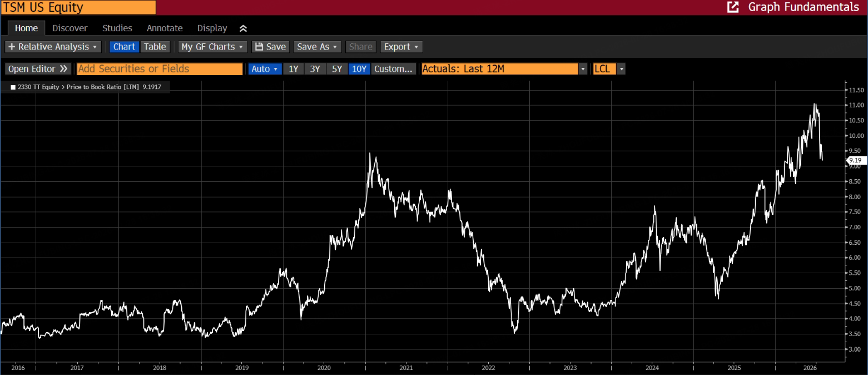
Task: Switch to Chart view
Action: tap(124, 47)
